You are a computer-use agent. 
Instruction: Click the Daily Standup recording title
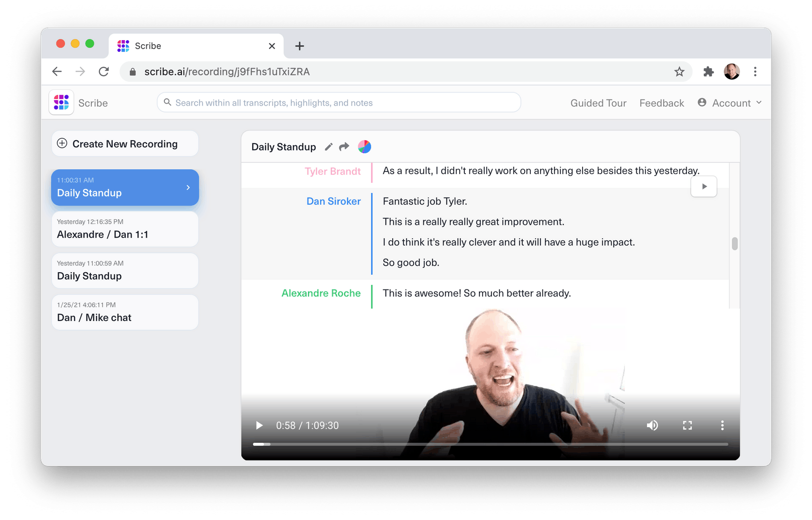click(284, 147)
